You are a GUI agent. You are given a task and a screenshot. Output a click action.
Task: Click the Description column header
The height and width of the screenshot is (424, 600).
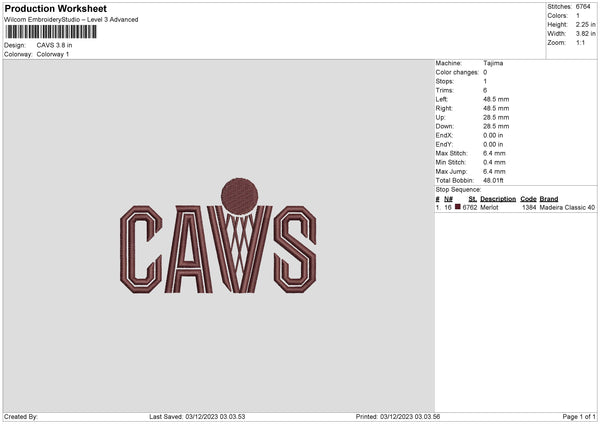point(498,199)
